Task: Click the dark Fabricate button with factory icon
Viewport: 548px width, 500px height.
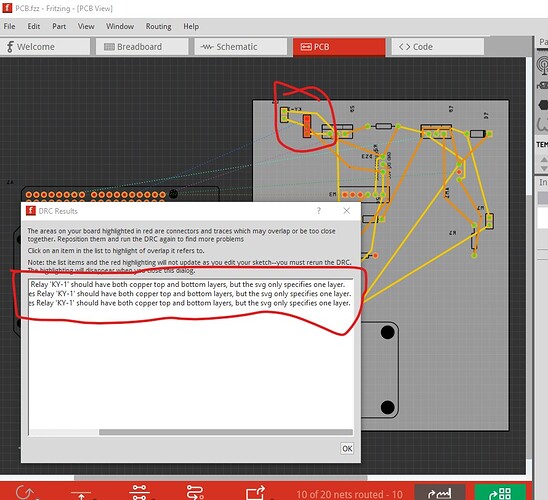Action: point(440,493)
